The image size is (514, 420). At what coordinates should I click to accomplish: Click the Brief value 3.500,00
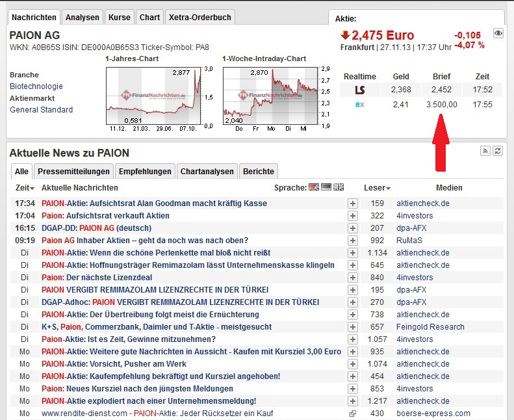(x=442, y=105)
